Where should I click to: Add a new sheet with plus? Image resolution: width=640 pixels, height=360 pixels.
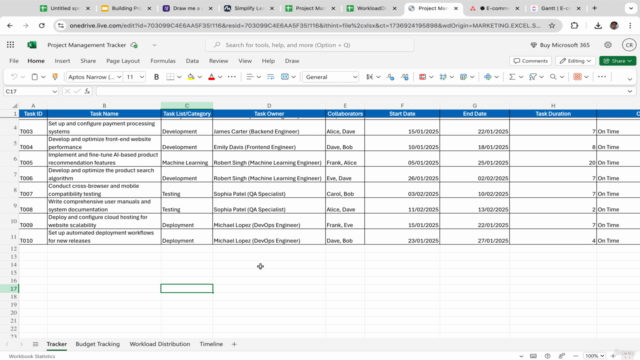click(x=234, y=344)
